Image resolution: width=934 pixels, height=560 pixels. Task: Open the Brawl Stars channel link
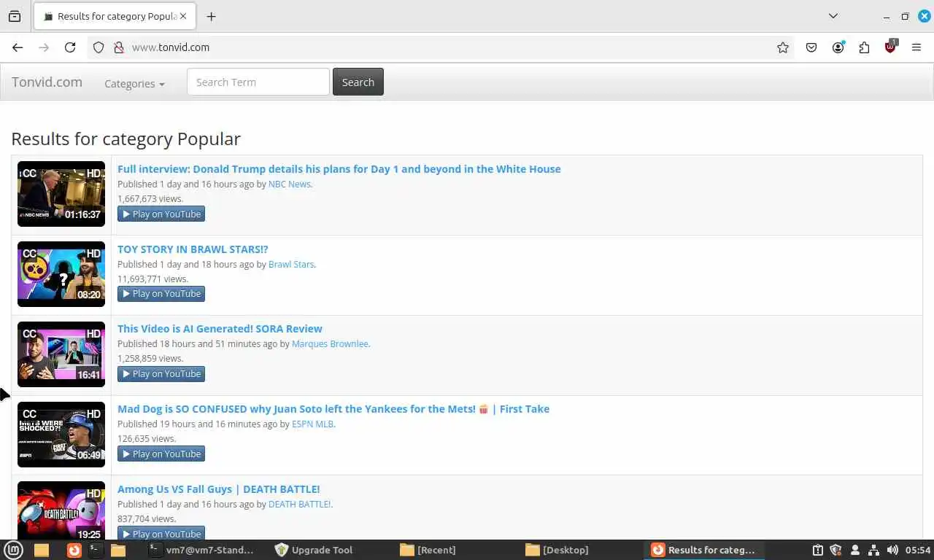point(291,264)
